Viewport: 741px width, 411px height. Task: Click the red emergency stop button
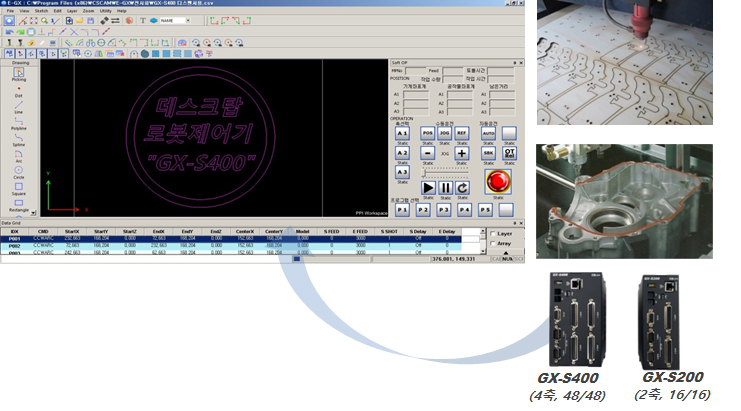[496, 181]
